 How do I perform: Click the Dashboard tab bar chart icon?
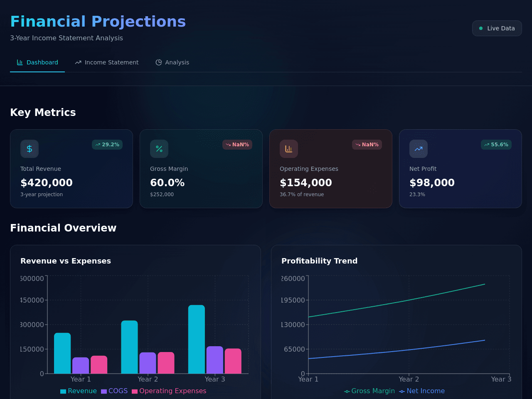(x=20, y=62)
